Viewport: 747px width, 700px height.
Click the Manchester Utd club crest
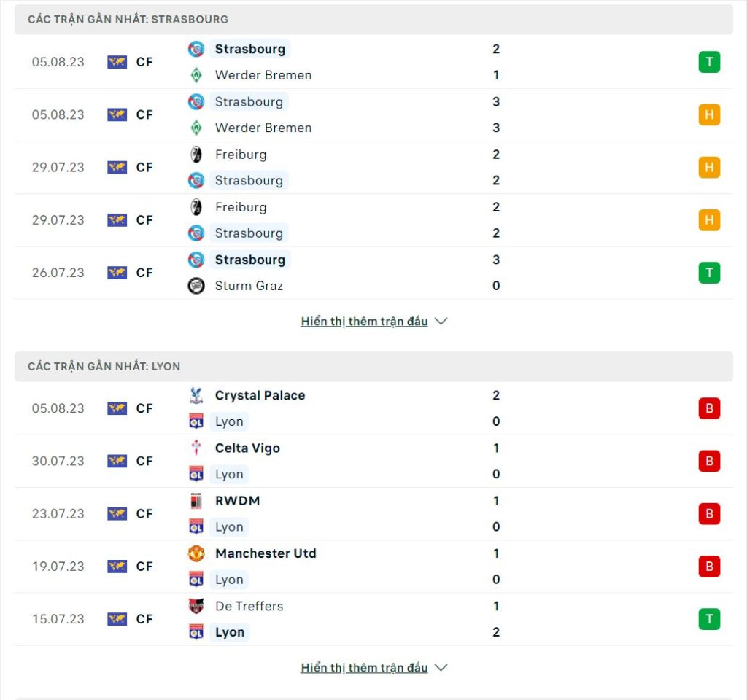196,553
